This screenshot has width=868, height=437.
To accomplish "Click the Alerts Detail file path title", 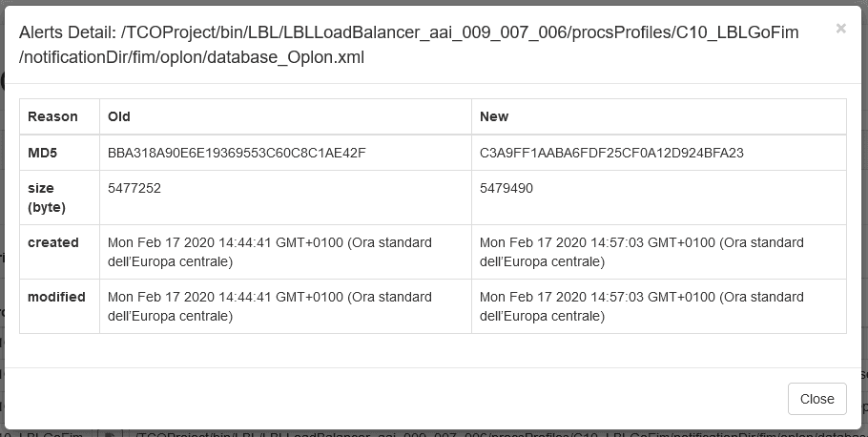I will point(408,45).
